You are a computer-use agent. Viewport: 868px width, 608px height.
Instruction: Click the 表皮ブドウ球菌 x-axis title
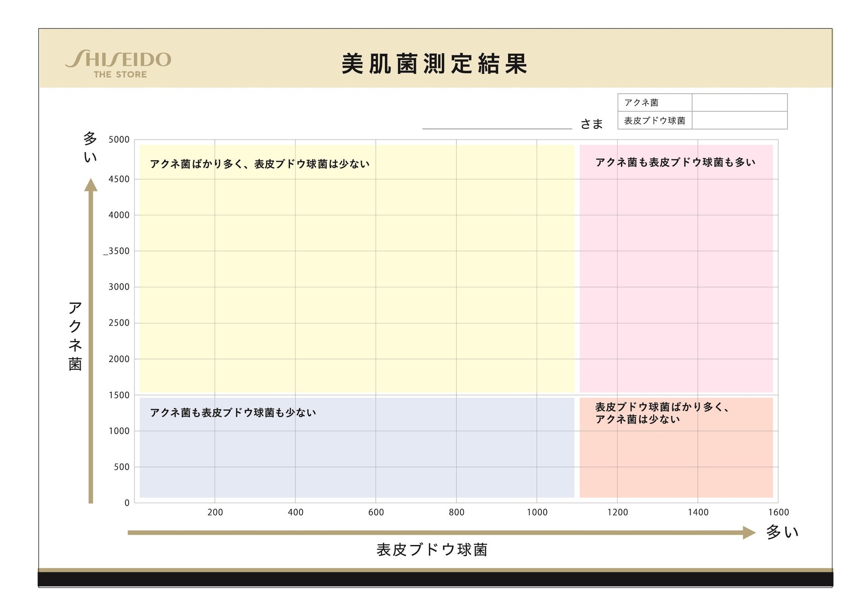(432, 550)
